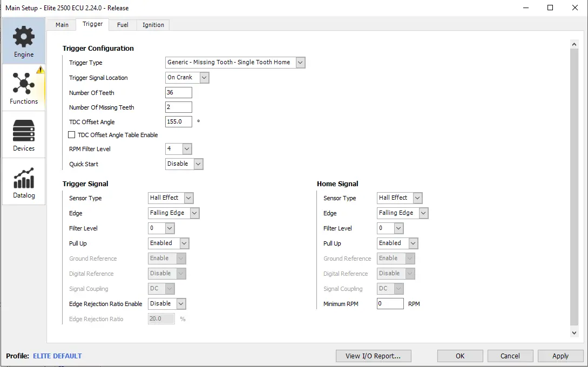The width and height of the screenshot is (588, 367).
Task: Select the Devices sidebar icon
Action: click(24, 131)
